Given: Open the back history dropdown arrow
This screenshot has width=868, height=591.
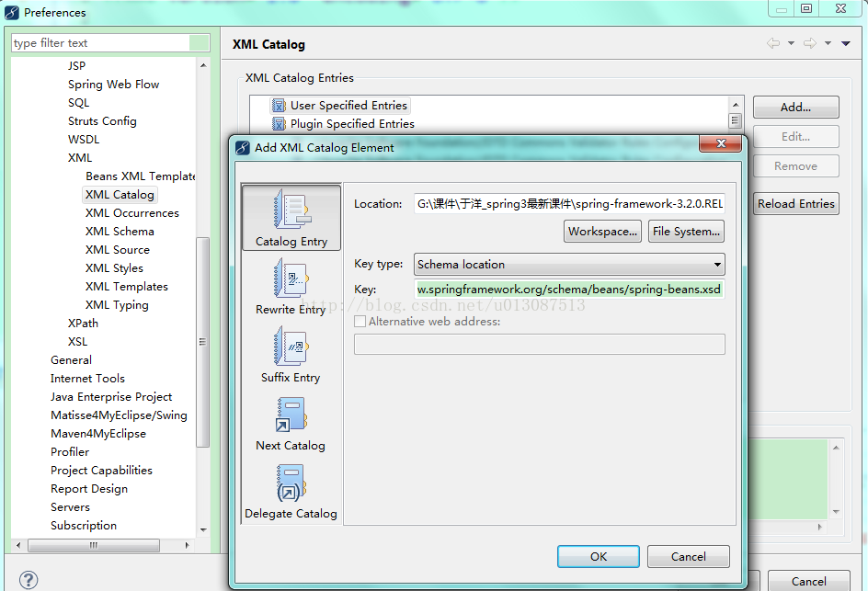Looking at the screenshot, I should 791,43.
